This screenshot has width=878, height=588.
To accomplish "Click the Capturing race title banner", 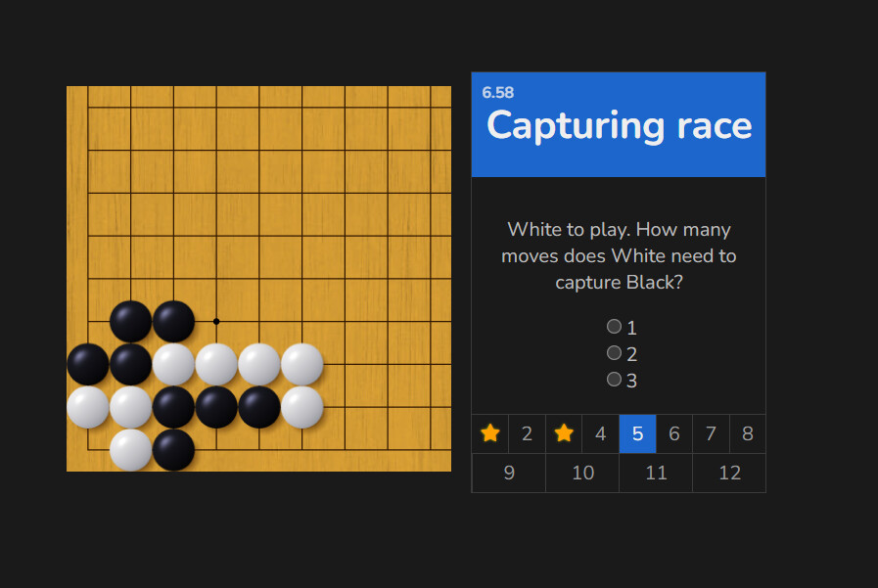I will [619, 125].
